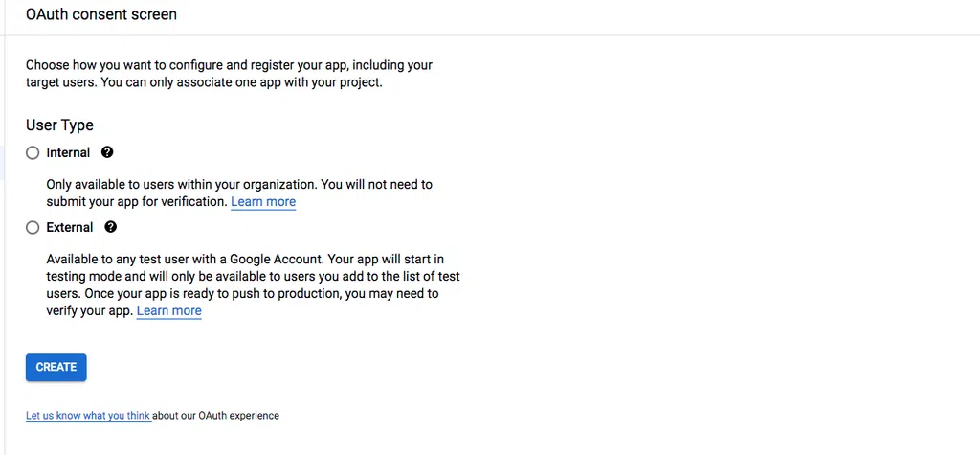Screen dimensions: 980x455
Task: Select the Internal user type radio button
Action: (33, 153)
